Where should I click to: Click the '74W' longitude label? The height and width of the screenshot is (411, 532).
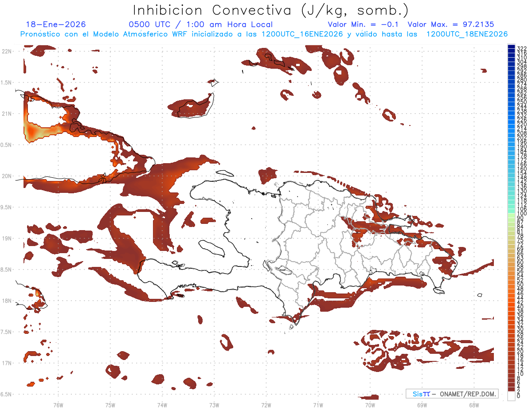(x=162, y=405)
